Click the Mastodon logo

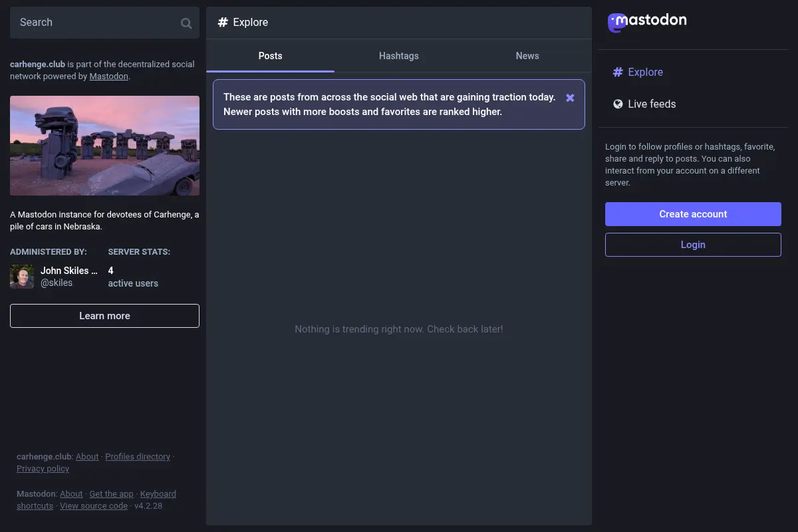click(647, 22)
